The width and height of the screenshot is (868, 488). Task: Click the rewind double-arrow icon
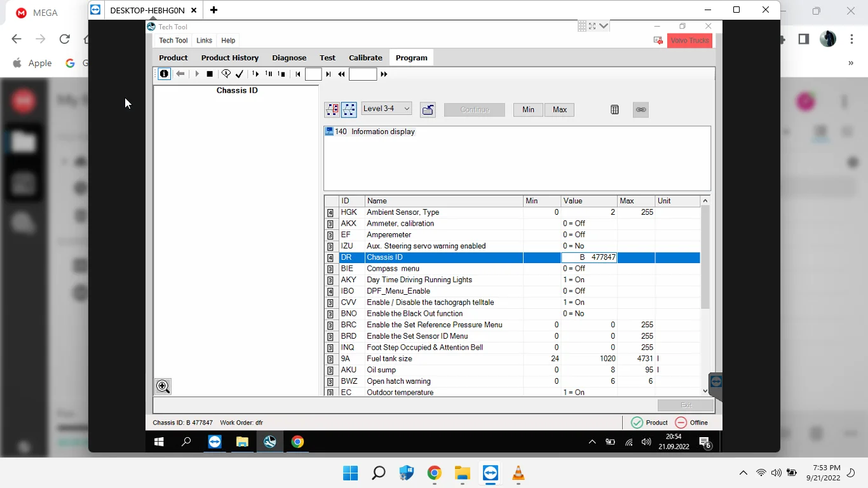point(342,74)
